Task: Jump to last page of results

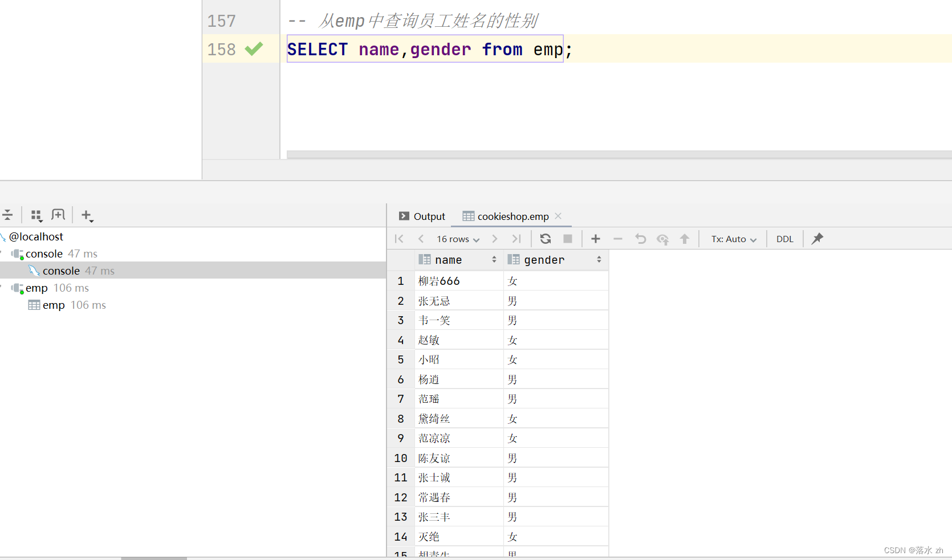Action: 516,239
